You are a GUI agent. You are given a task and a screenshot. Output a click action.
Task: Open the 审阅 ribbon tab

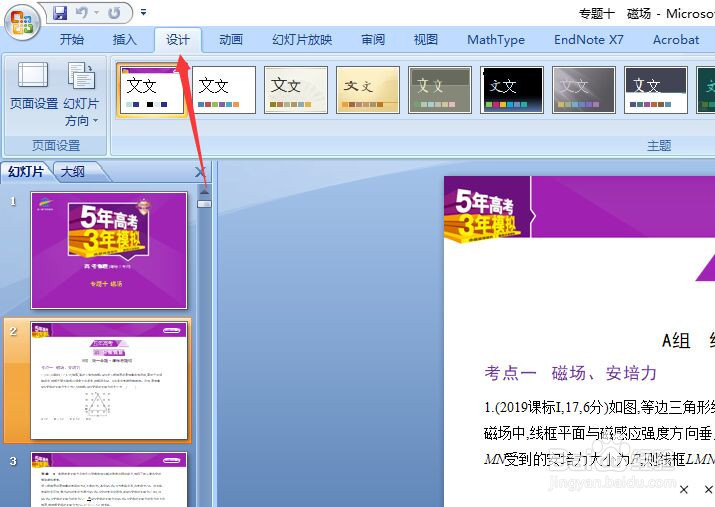pyautogui.click(x=373, y=40)
